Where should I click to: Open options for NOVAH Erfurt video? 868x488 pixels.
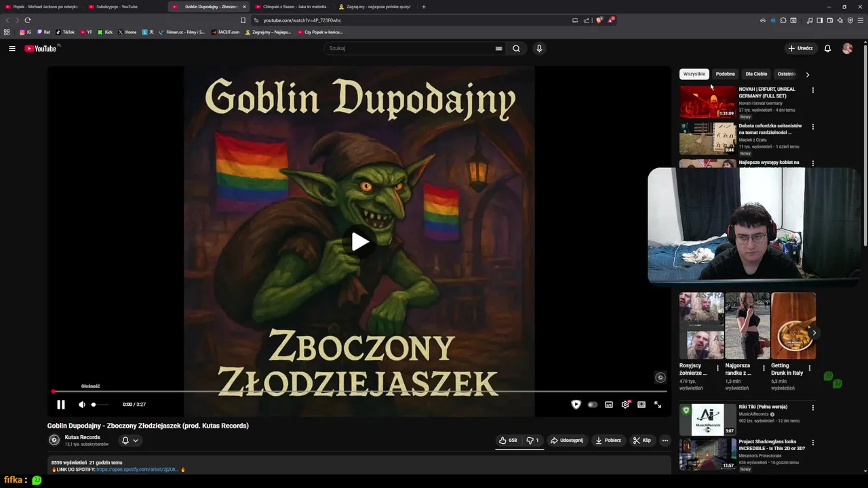pyautogui.click(x=812, y=90)
